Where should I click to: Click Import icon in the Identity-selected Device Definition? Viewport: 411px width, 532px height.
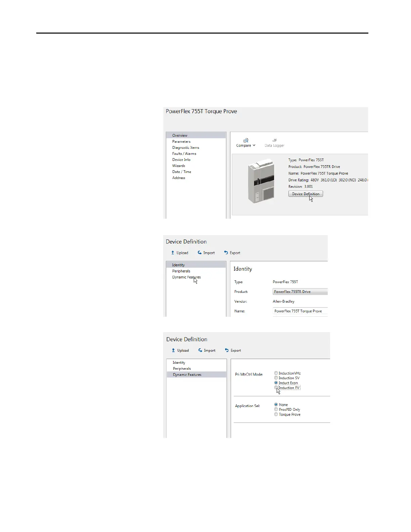pyautogui.click(x=199, y=253)
